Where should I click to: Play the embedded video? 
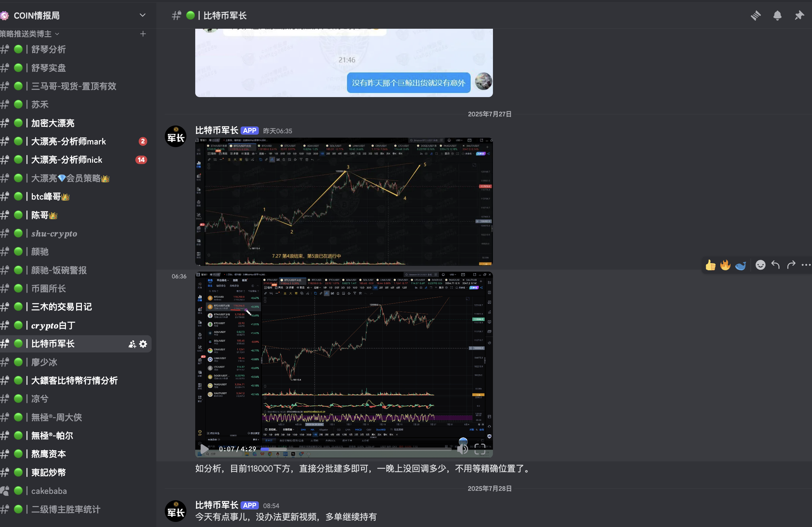coord(204,449)
